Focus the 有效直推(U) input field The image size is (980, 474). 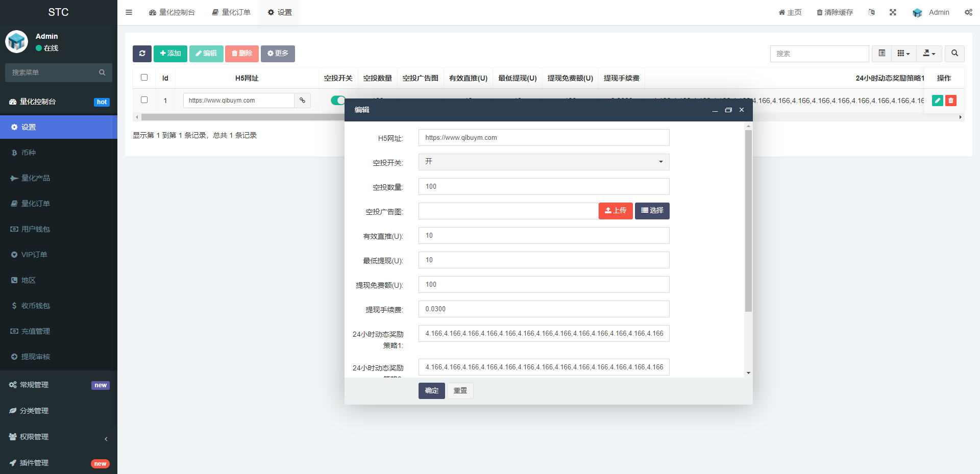[x=544, y=236]
